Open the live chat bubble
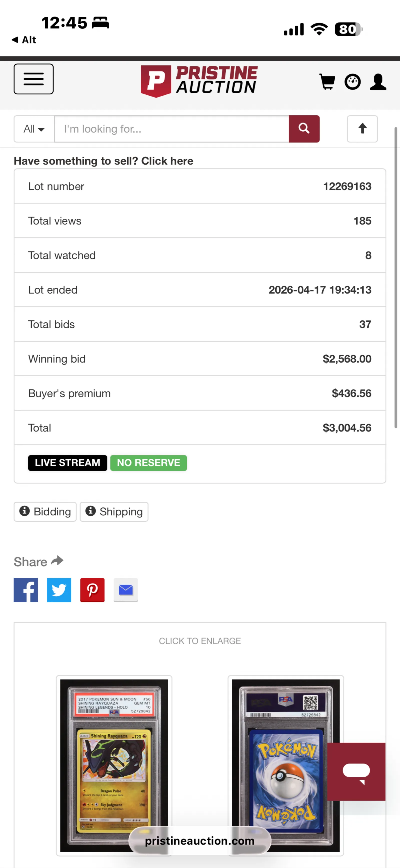The image size is (400, 868). 356,772
